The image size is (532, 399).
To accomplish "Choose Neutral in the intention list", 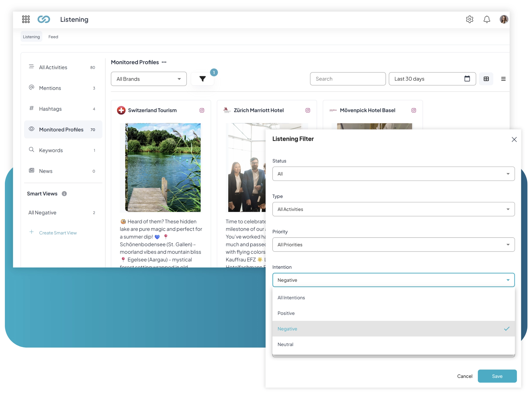I will (285, 344).
